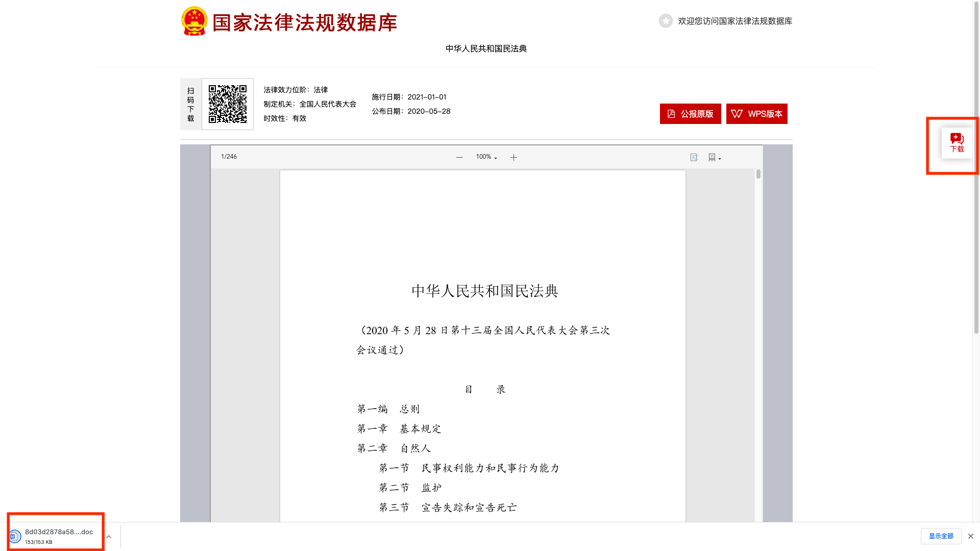
Task: Click the 1/246 page indicator
Action: [229, 157]
